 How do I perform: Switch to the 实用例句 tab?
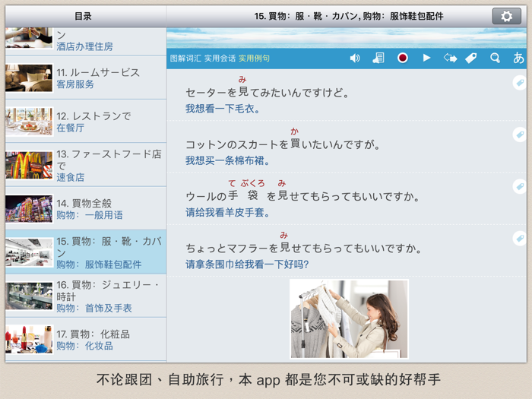254,59
